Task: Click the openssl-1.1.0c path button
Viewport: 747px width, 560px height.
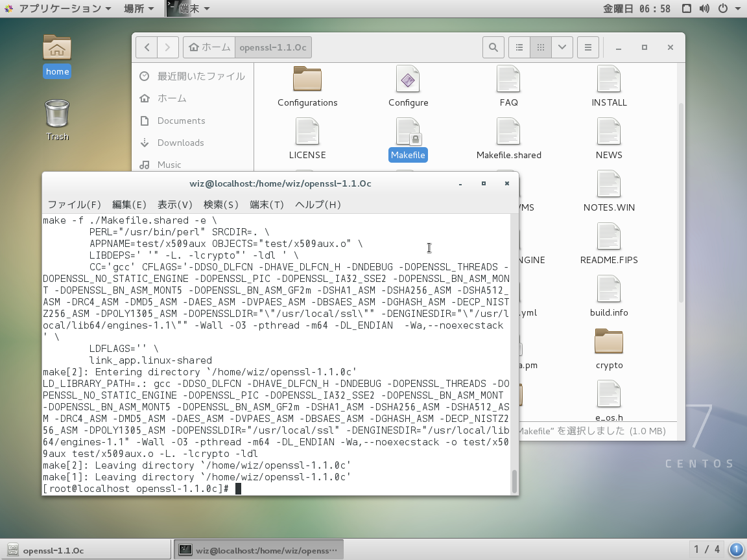Action: (273, 47)
